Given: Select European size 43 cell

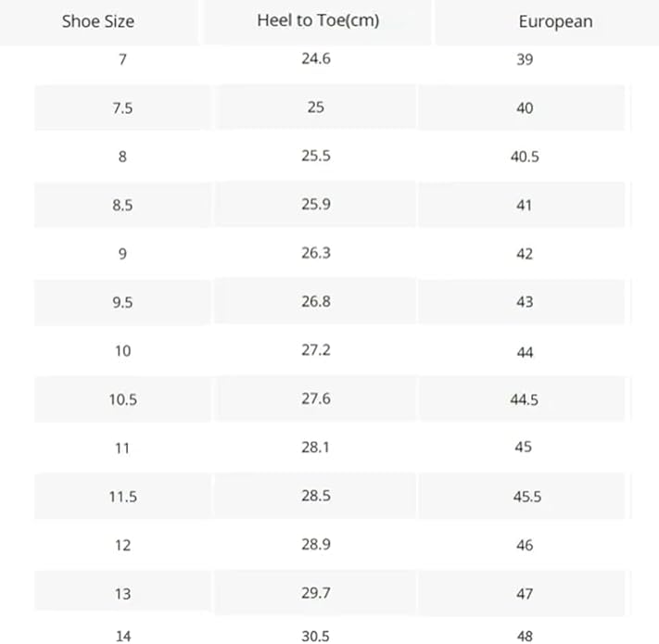Looking at the screenshot, I should click(525, 302).
